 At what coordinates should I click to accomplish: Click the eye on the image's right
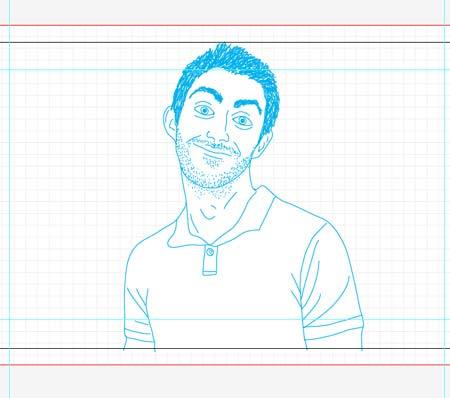[x=243, y=121]
